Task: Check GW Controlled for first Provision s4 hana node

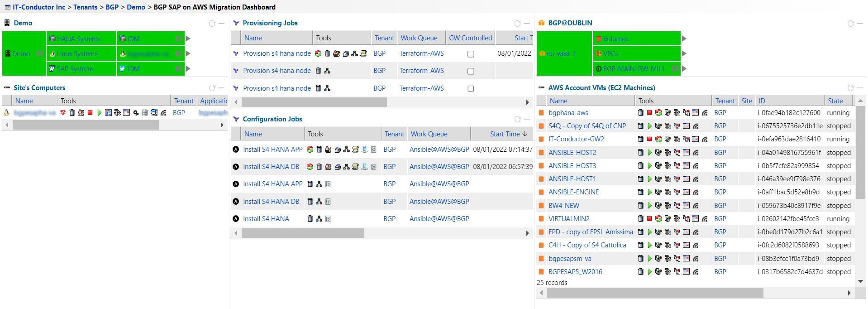Action: (471, 54)
